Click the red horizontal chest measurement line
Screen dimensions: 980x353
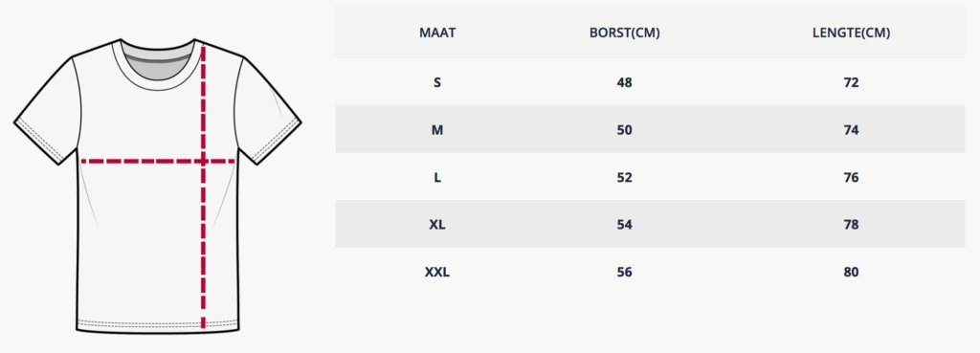(x=158, y=161)
